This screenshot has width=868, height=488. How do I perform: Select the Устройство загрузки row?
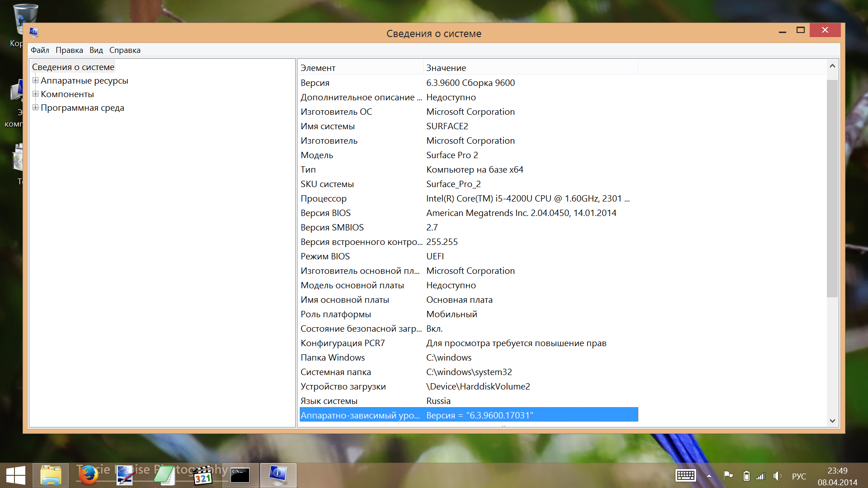469,386
